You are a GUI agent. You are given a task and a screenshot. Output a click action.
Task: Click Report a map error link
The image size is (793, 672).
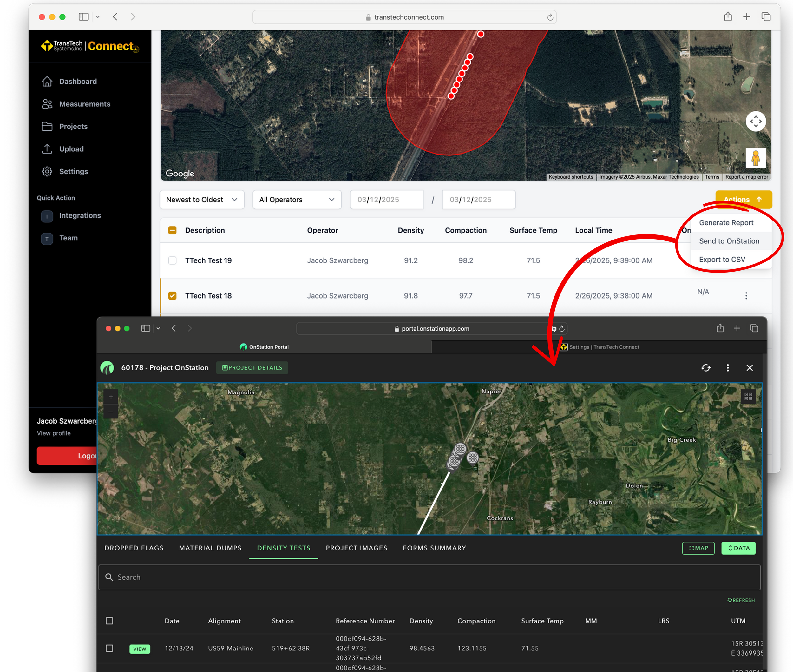[747, 177]
